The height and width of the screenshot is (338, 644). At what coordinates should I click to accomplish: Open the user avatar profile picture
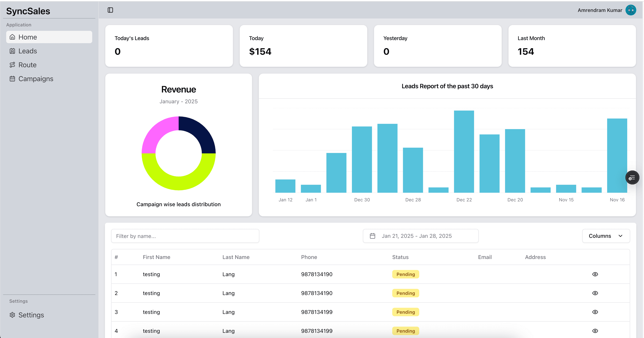[x=631, y=10]
